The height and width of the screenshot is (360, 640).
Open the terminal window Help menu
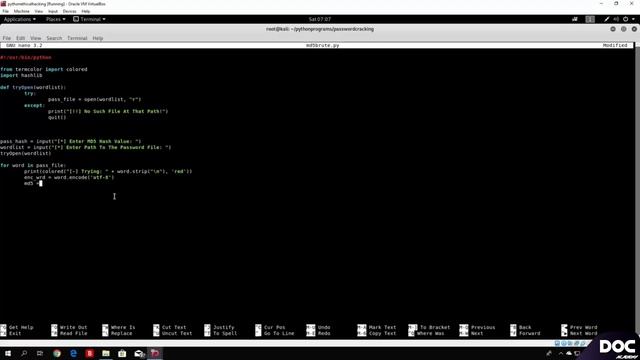click(98, 38)
